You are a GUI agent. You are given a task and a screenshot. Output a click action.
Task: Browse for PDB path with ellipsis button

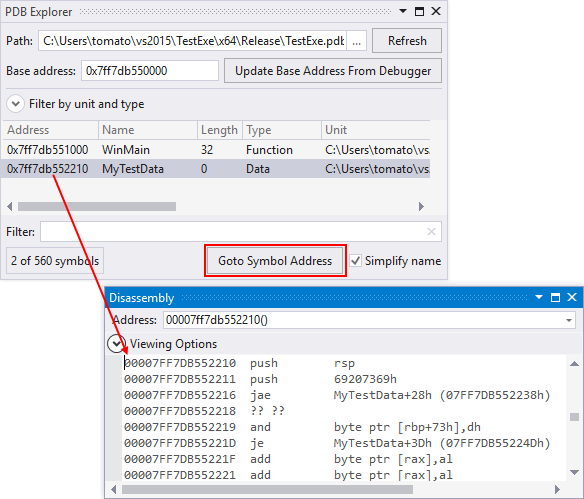356,41
